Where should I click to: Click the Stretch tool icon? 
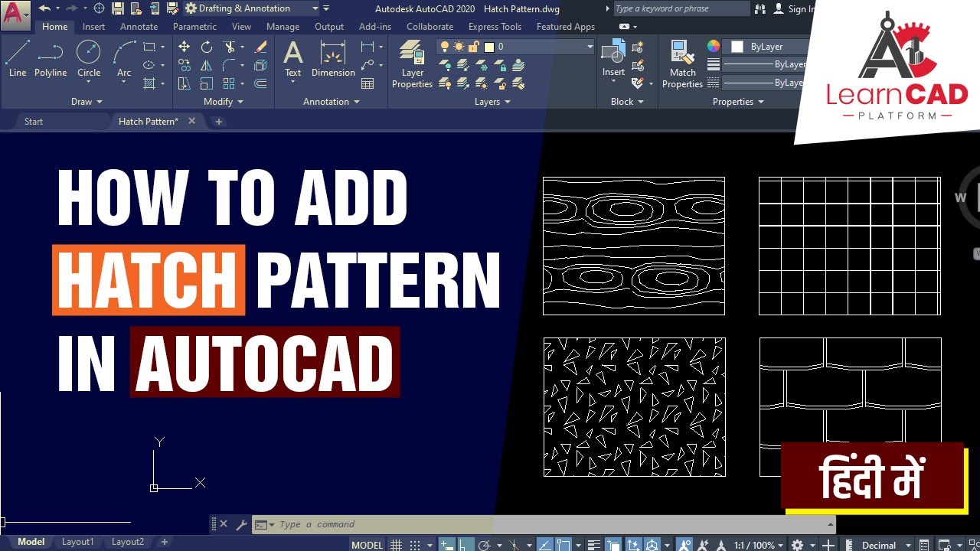pos(184,83)
